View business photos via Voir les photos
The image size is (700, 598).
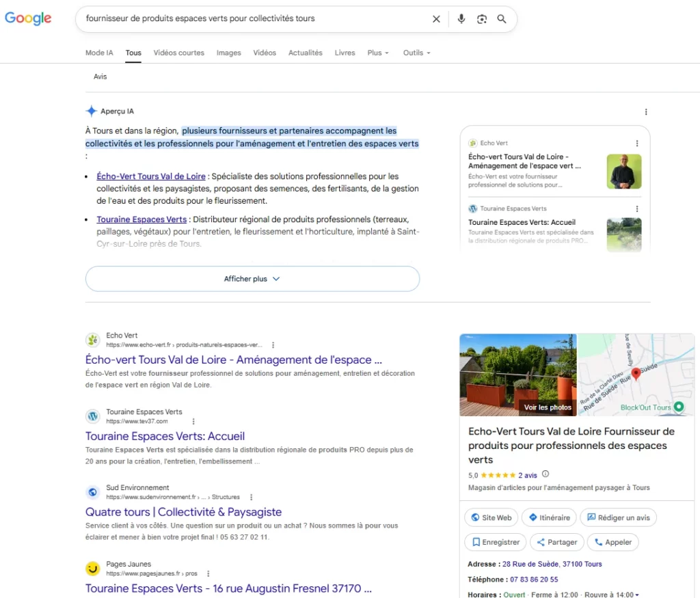coord(548,407)
